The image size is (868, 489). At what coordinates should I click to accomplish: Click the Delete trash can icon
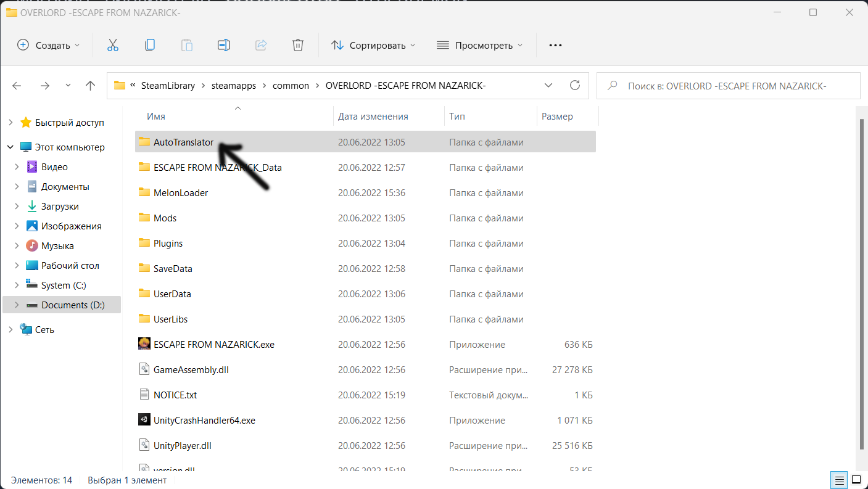[x=297, y=45]
